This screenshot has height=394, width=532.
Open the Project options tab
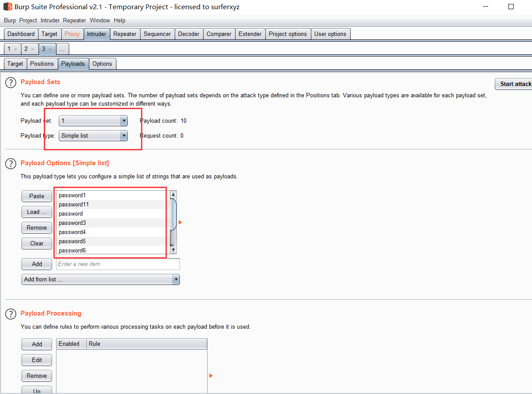288,34
